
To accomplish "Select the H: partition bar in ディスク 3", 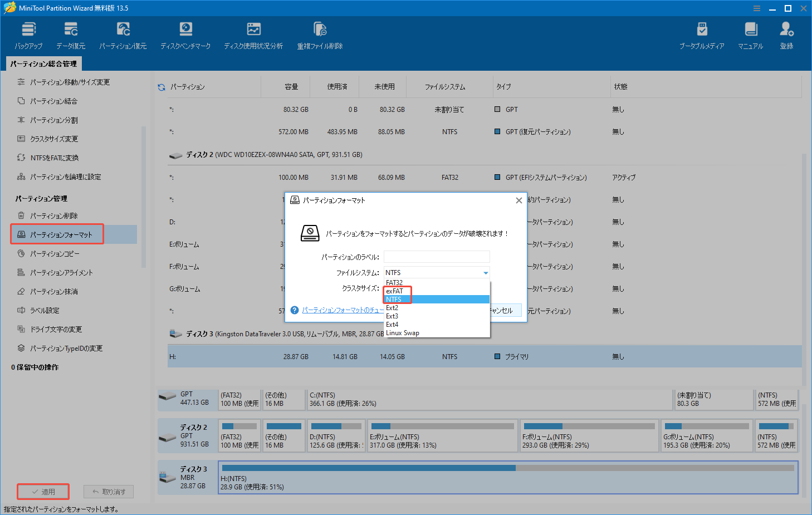I will coord(508,478).
